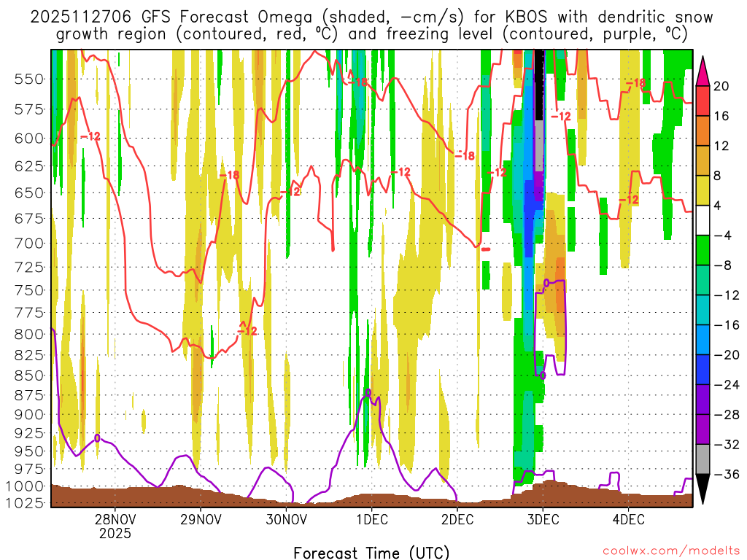Image resolution: width=747 pixels, height=560 pixels.
Task: Click the colorbar value label -20
Action: (726, 355)
